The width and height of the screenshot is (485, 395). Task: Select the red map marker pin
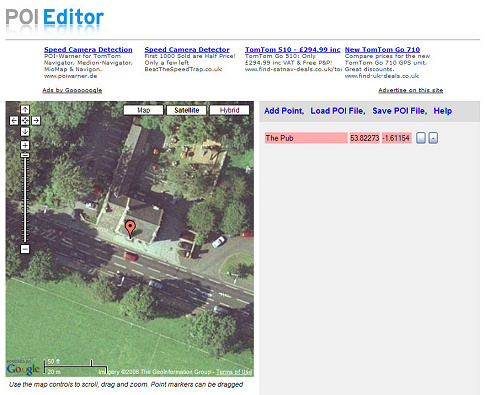pyautogui.click(x=130, y=229)
